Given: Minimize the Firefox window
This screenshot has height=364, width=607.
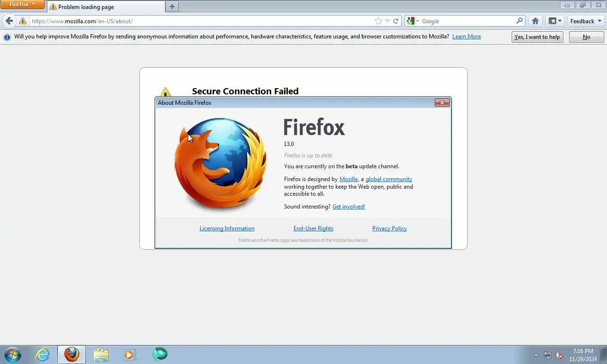Looking at the screenshot, I should point(567,5).
